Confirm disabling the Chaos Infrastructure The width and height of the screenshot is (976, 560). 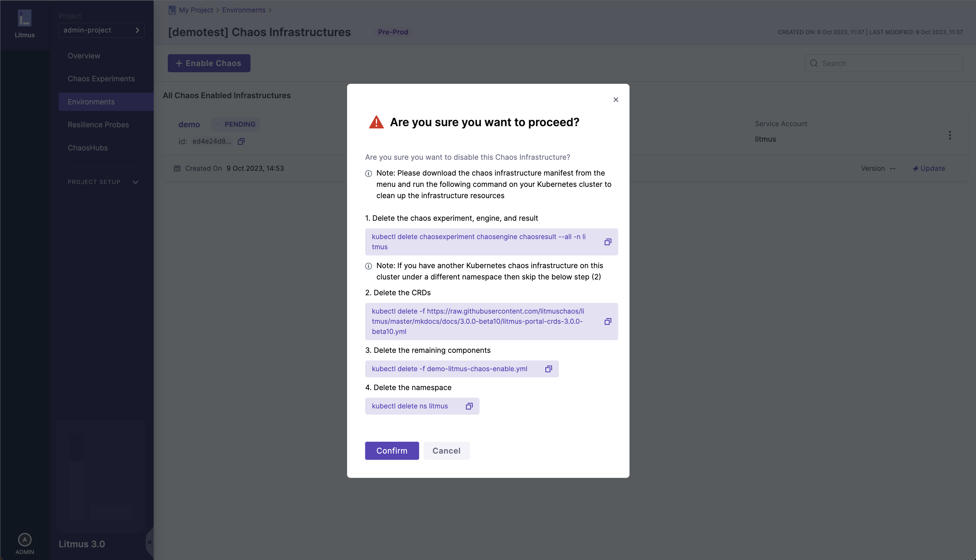click(x=392, y=451)
